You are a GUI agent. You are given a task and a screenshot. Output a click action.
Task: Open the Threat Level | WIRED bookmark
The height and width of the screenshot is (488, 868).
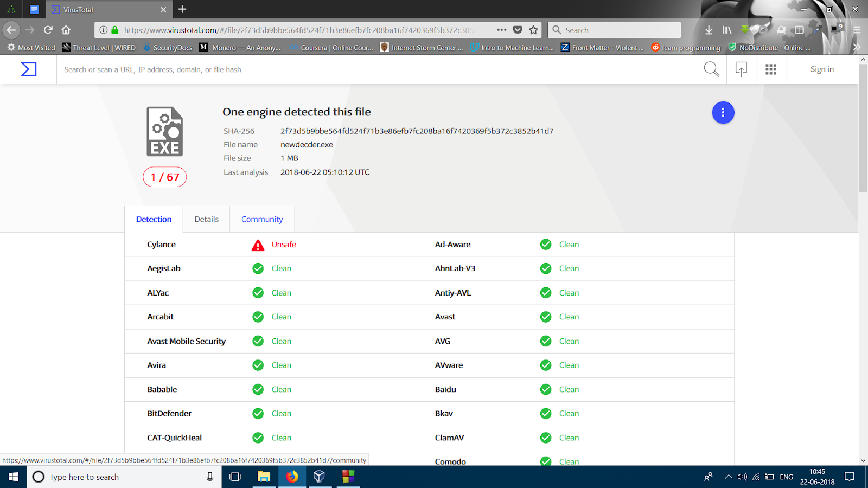pos(99,48)
